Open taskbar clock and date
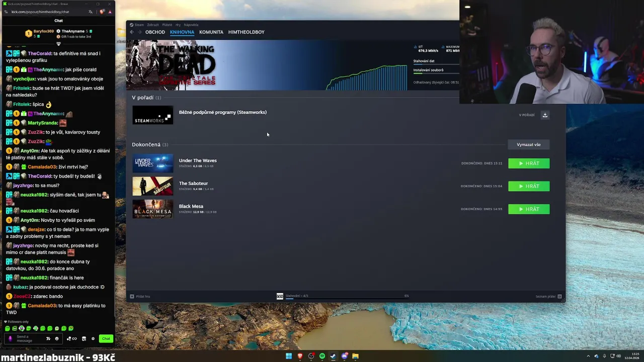The width and height of the screenshot is (644, 362). tap(632, 356)
